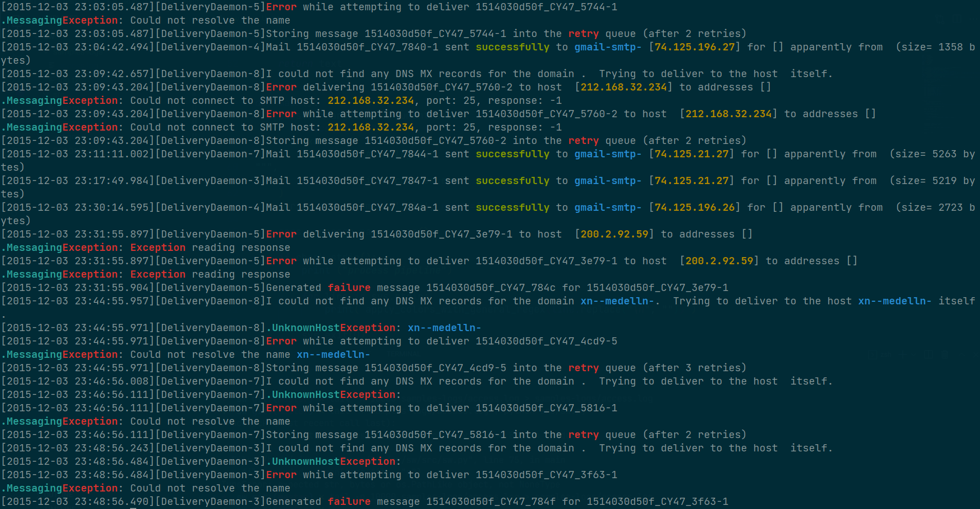Click timestamp 23:48:56.243
The height and width of the screenshot is (509, 980).
tap(111, 448)
